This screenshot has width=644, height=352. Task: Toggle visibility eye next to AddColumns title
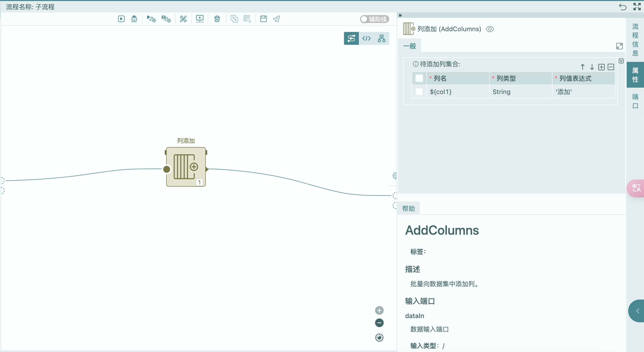(x=490, y=29)
